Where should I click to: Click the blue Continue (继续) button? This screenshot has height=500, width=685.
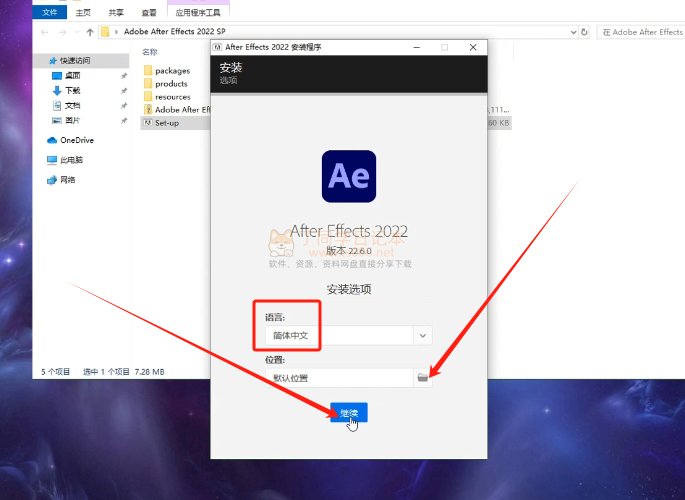(x=349, y=412)
